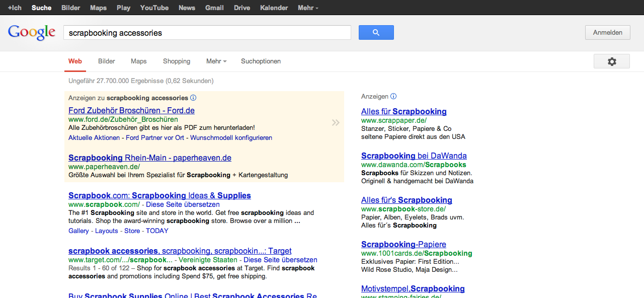Select the Maps results tab
644x298 pixels.
[x=139, y=61]
